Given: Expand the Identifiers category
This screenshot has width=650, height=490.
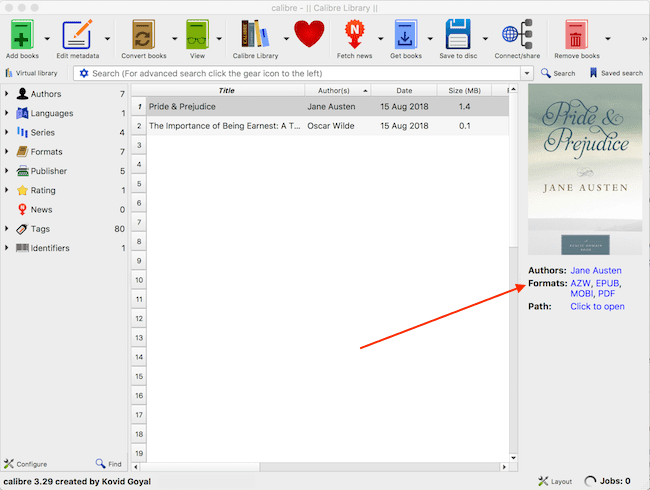Looking at the screenshot, I should [7, 247].
